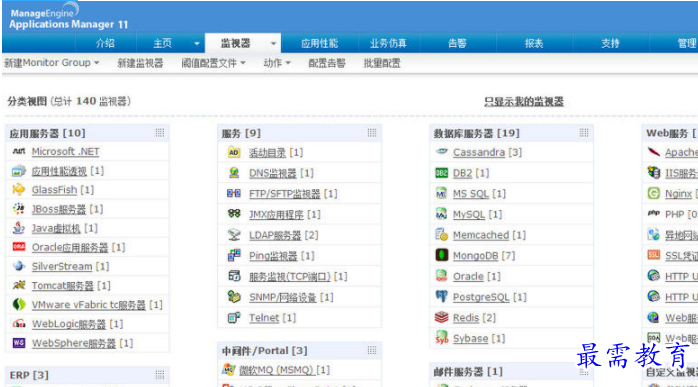Click the 微软MQ icon

(228, 369)
